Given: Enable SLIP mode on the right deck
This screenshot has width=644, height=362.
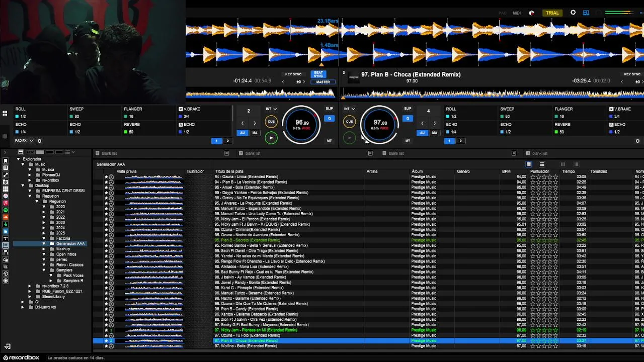Looking at the screenshot, I should [x=408, y=109].
